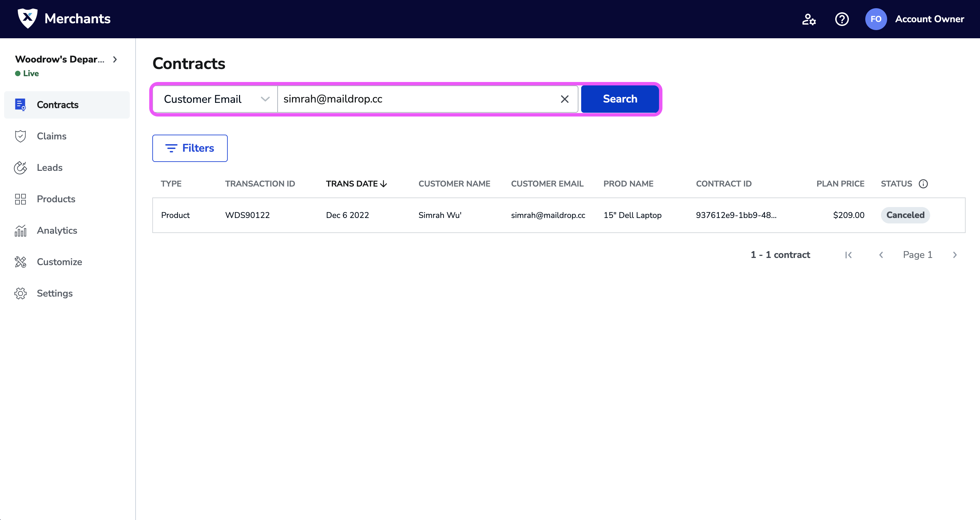This screenshot has height=520, width=980.
Task: Open Products page from sidebar
Action: [56, 199]
